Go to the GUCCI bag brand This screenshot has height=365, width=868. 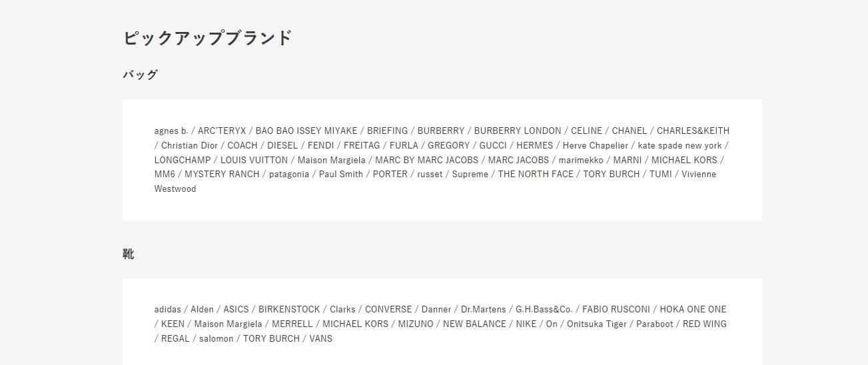[x=493, y=146]
